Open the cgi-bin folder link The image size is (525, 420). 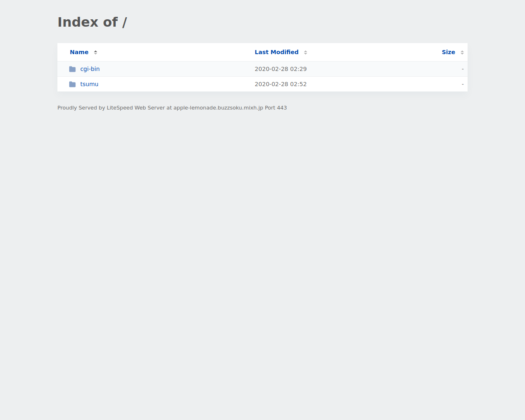(x=90, y=69)
